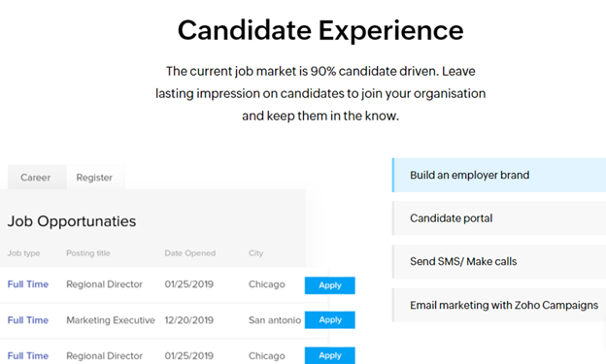Click the Posting title column header
This screenshot has height=364, width=606.
[x=88, y=253]
